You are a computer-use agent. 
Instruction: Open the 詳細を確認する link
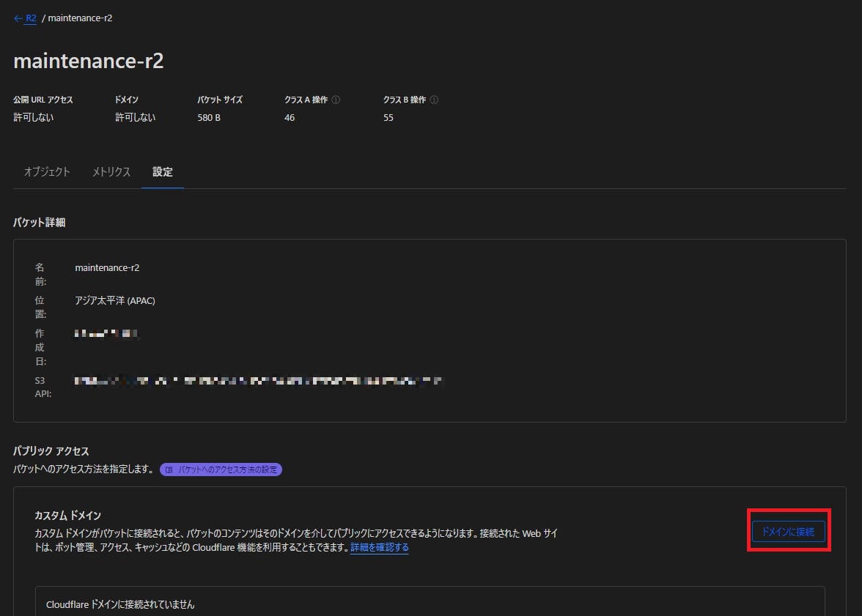click(380, 547)
